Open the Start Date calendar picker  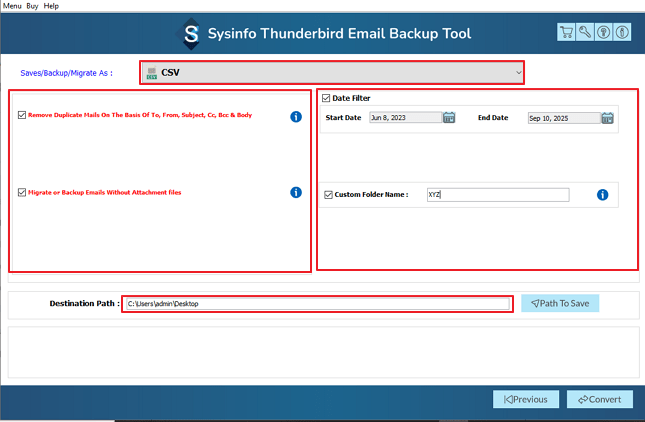coord(449,118)
